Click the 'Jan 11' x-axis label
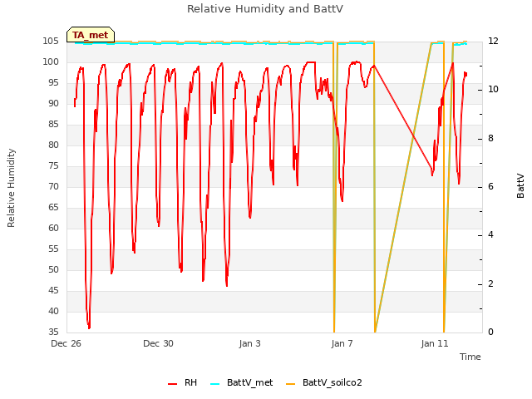This screenshot has width=532, height=399. tap(435, 343)
